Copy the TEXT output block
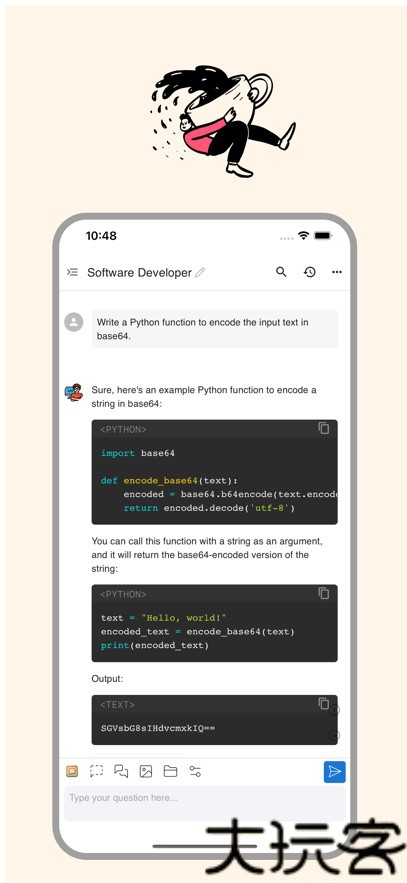 pyautogui.click(x=324, y=703)
